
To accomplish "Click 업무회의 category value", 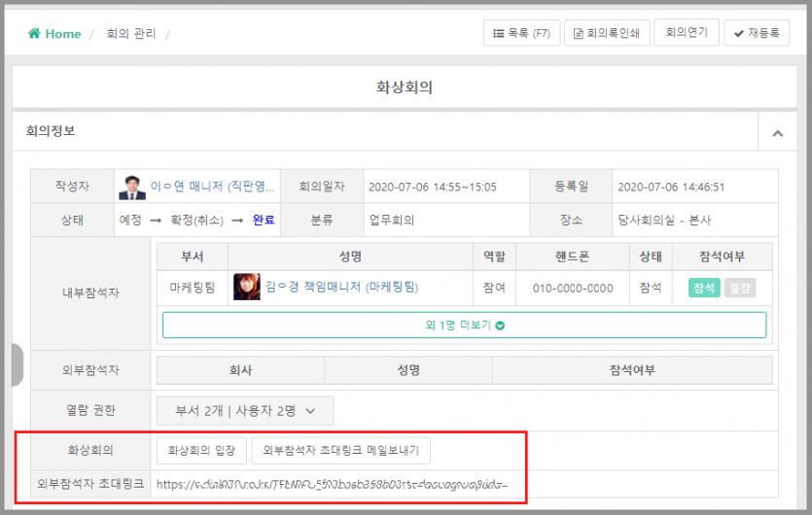I will coord(392,220).
